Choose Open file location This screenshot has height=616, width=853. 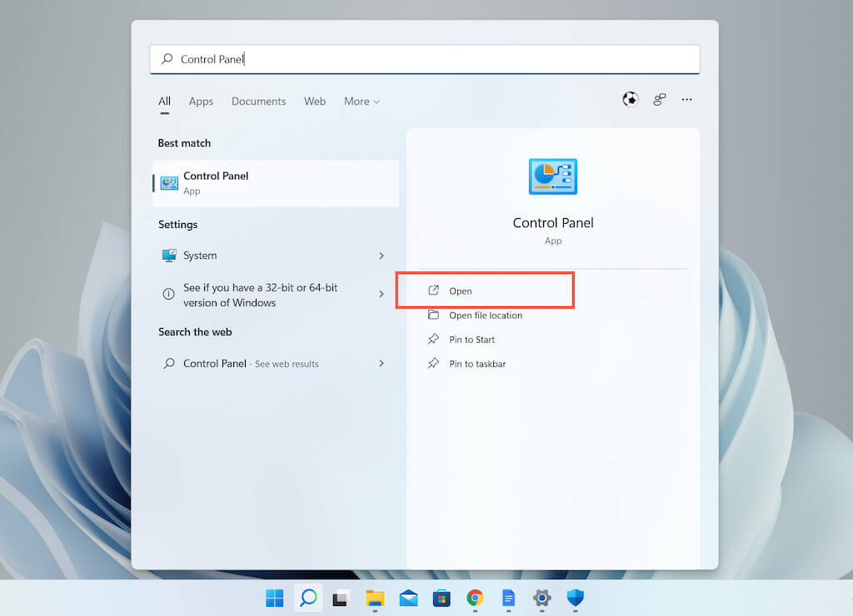pos(486,315)
